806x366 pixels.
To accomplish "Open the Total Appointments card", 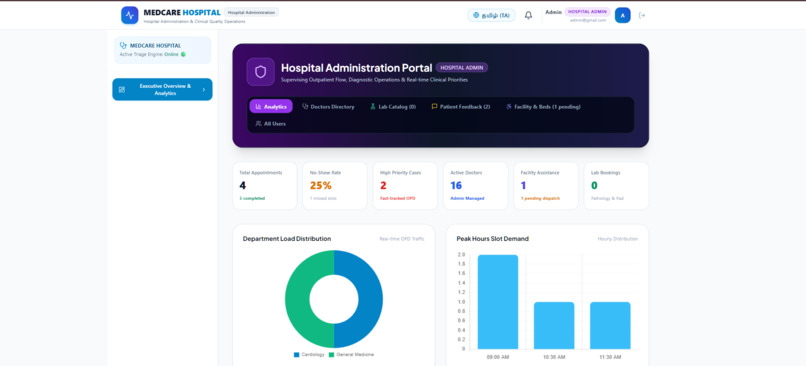I will (x=264, y=186).
